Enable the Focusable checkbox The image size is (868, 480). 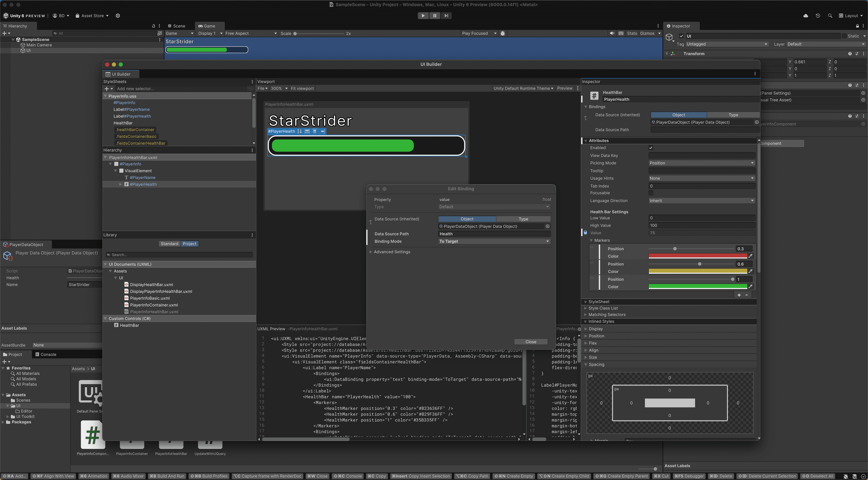tap(651, 193)
